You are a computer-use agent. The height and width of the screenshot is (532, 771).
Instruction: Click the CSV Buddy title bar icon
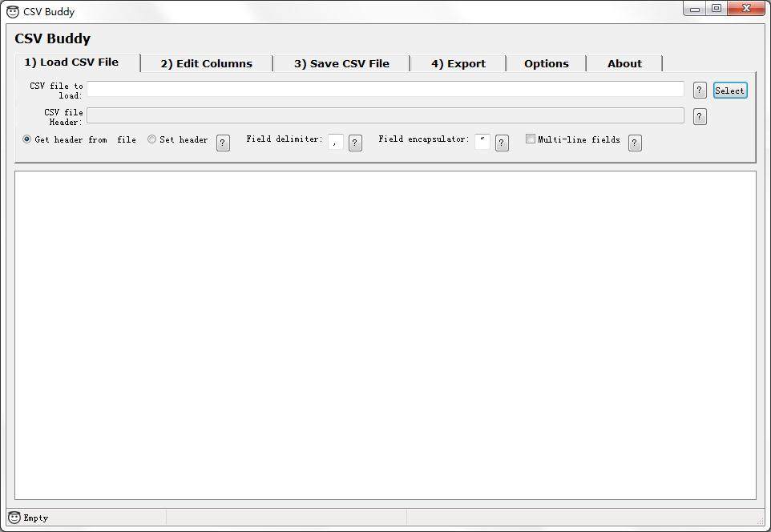[x=11, y=9]
